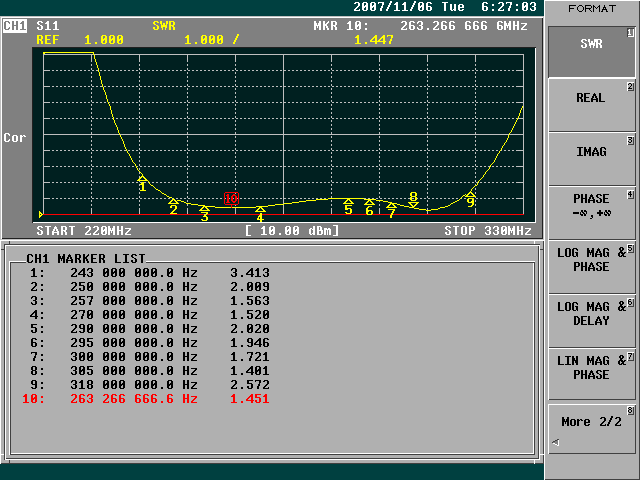Select marker list row 7: 300 MHz

[x=149, y=357]
